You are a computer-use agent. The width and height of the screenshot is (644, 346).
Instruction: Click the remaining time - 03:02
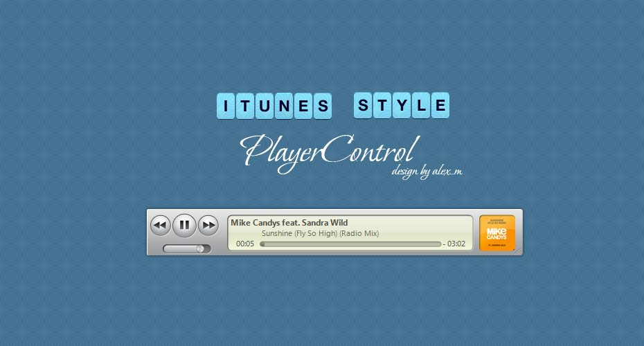pyautogui.click(x=454, y=244)
